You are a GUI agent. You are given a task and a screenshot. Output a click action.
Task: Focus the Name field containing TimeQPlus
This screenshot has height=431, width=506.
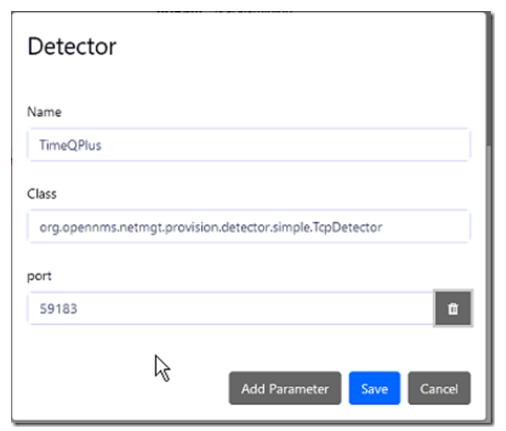pyautogui.click(x=249, y=145)
